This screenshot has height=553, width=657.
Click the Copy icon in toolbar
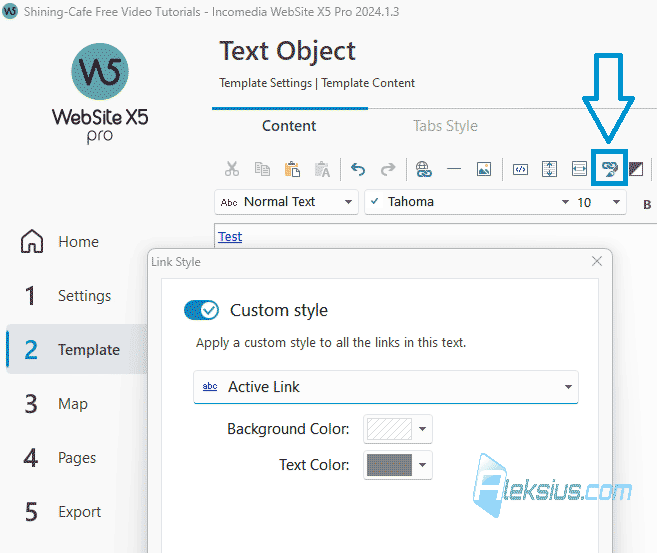[x=262, y=169]
